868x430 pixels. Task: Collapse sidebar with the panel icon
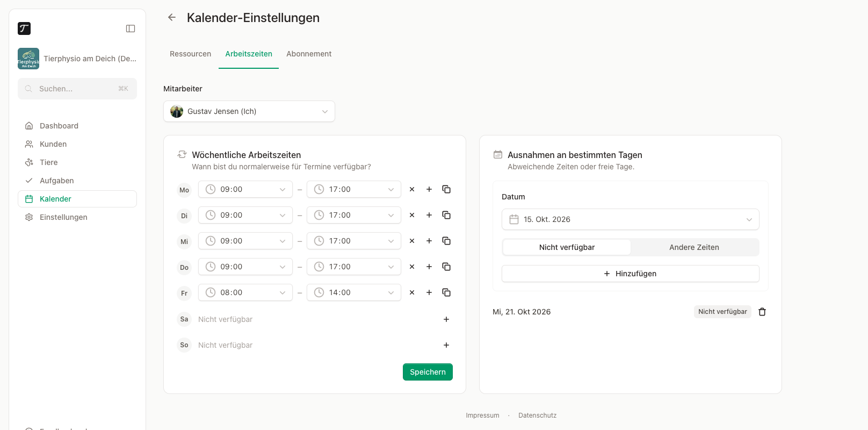coord(131,28)
